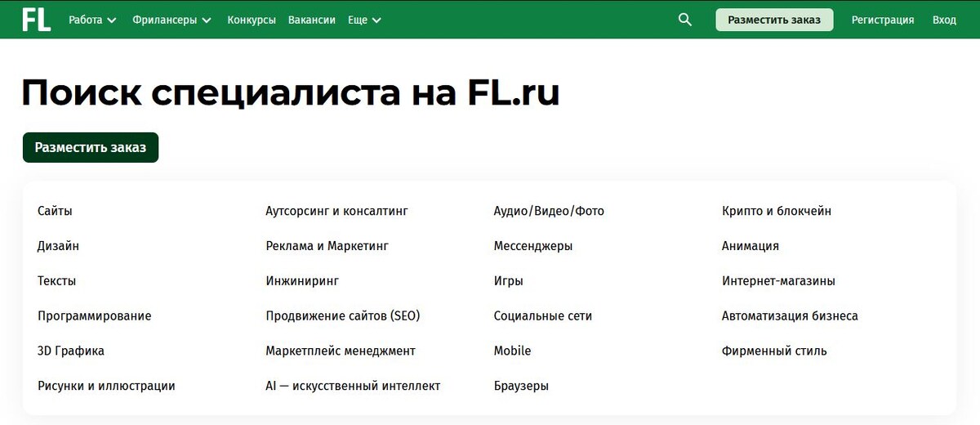Go to Регистрация page
Image resolution: width=980 pixels, height=425 pixels.
[883, 20]
